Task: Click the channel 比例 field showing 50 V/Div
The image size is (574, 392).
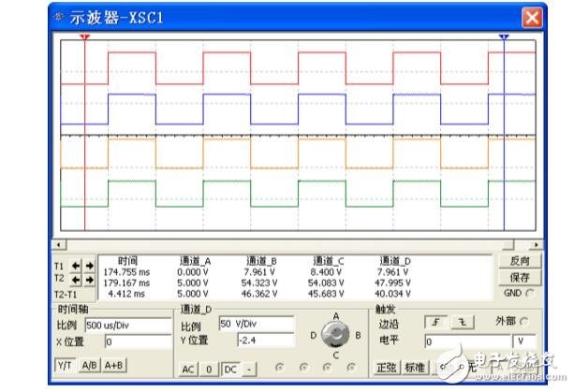Action: point(257,324)
